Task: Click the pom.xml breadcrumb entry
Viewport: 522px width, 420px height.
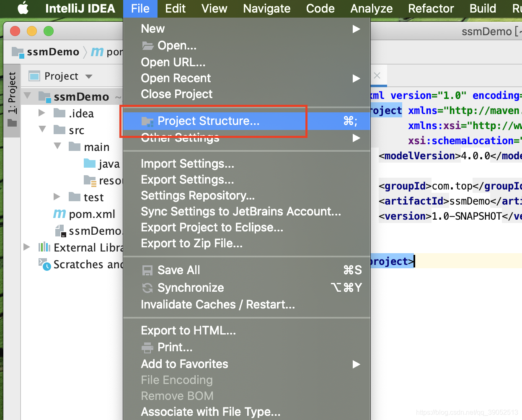Action: click(107, 52)
